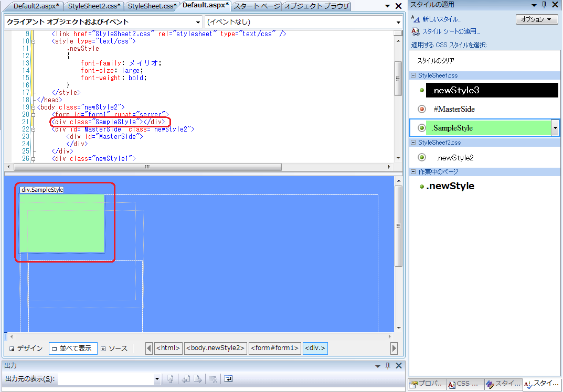The width and height of the screenshot is (563, 392).
Task: Move tag navigator left with arrow
Action: [149, 349]
